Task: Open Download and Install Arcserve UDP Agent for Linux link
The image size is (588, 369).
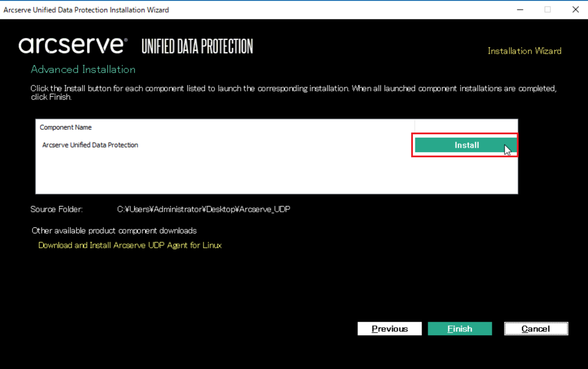Action: [130, 245]
